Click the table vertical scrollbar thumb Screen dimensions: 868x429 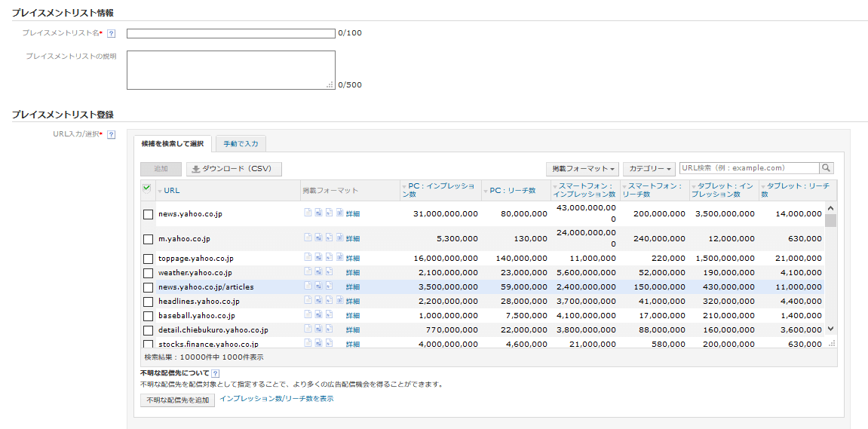830,220
